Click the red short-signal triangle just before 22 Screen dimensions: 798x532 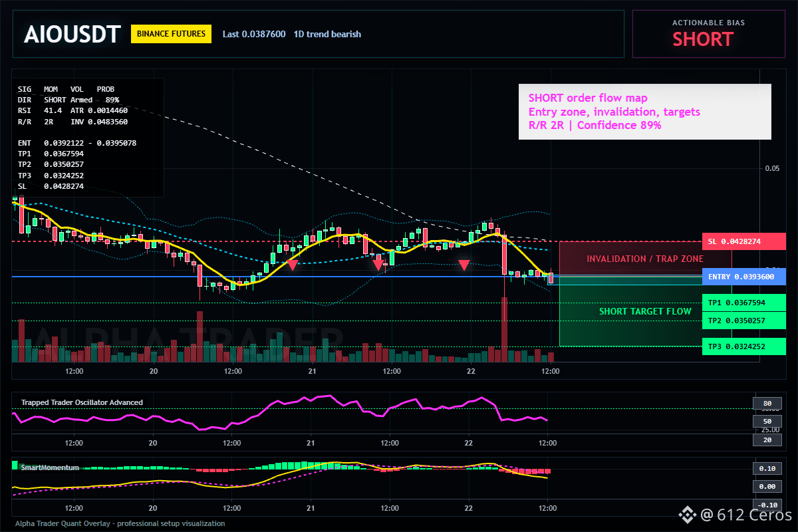pos(464,265)
